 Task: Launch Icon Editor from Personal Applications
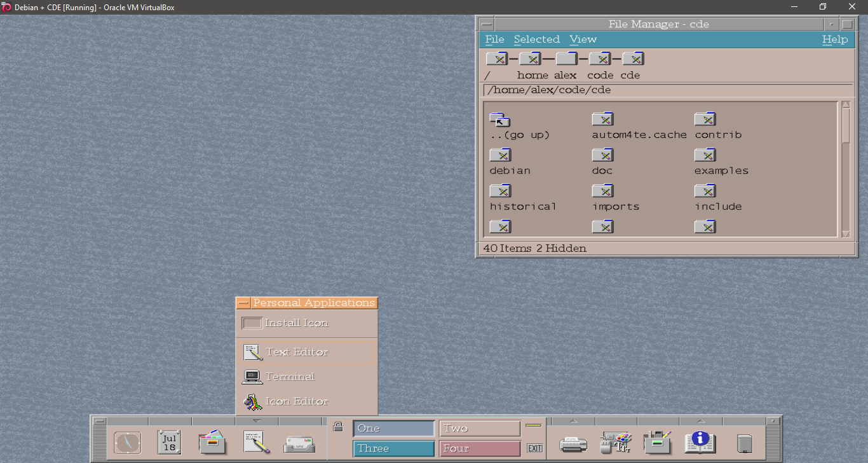296,401
